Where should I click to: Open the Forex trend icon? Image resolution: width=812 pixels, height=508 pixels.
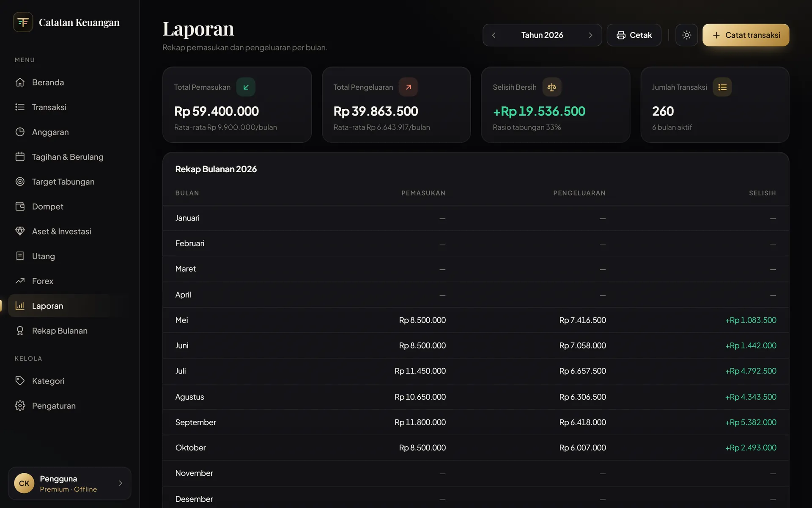tap(20, 281)
